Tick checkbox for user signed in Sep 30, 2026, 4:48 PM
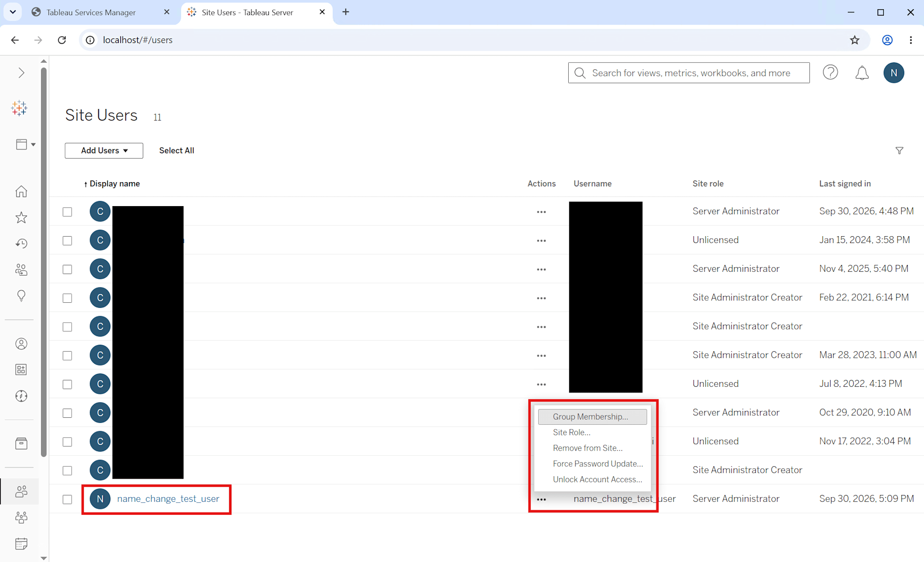 [67, 212]
